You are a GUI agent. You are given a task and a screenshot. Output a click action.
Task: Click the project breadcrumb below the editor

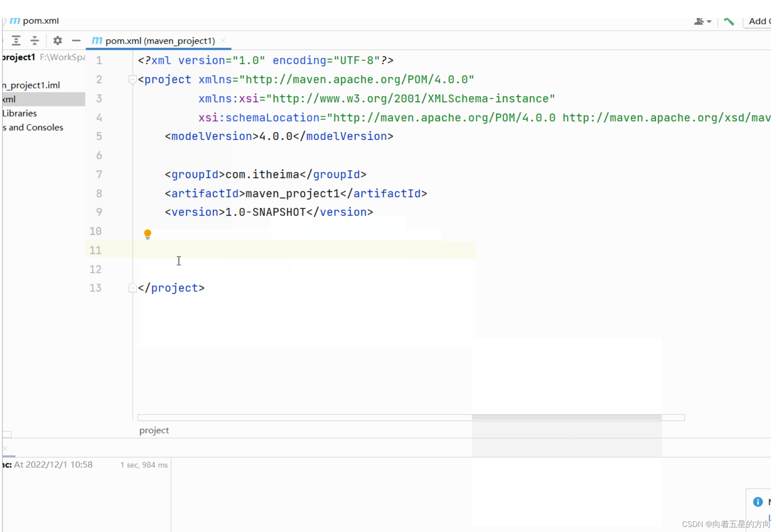coord(154,430)
